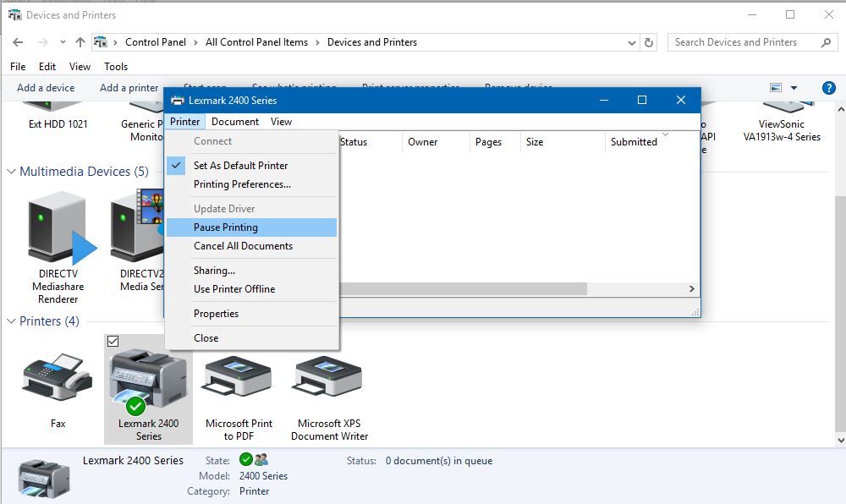Click Add a device
The image size is (846, 504).
[46, 88]
